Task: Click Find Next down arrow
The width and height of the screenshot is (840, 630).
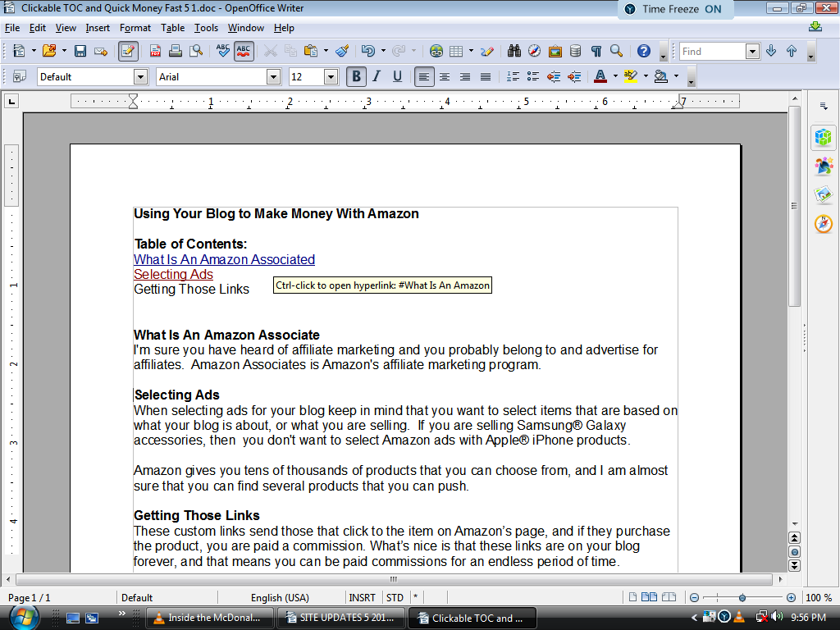Action: [771, 51]
